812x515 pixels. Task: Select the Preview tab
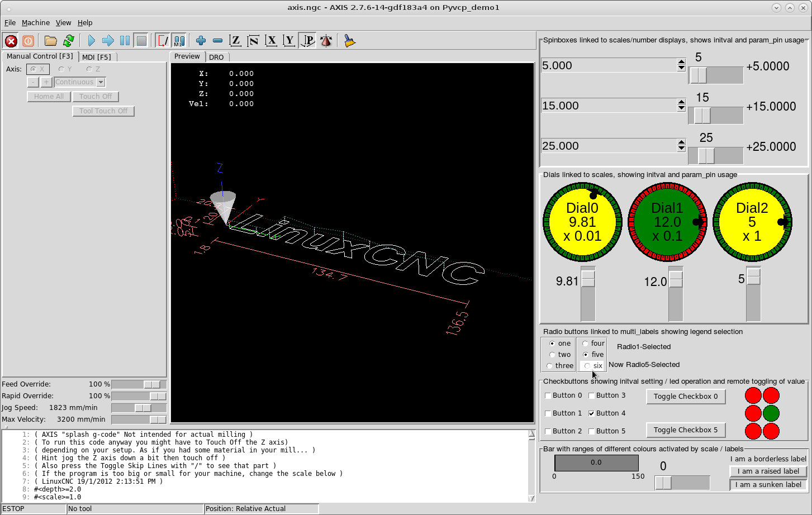pos(187,56)
